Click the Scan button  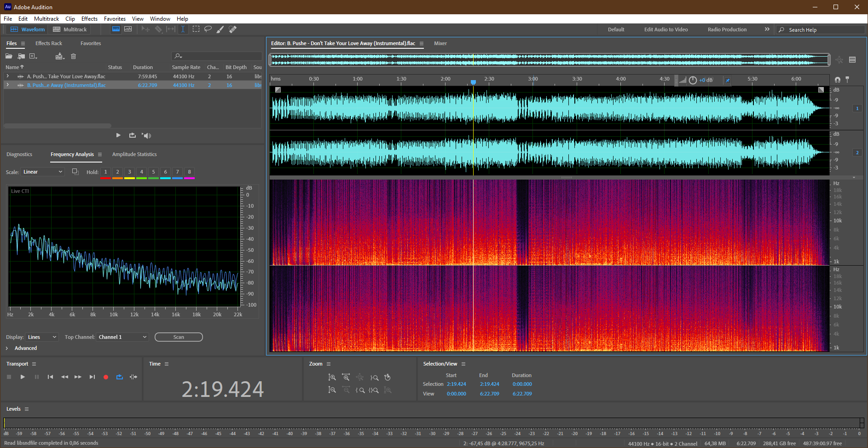pos(179,337)
